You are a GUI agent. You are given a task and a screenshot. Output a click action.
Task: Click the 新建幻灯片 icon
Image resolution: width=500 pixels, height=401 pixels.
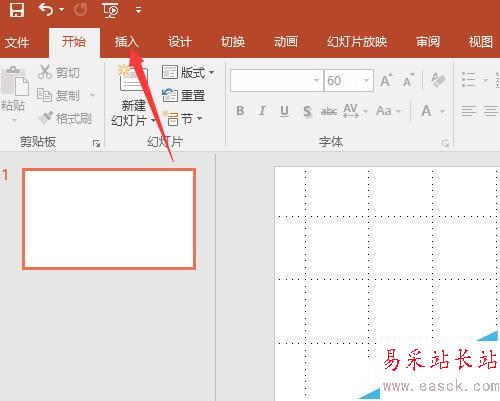pyautogui.click(x=133, y=79)
